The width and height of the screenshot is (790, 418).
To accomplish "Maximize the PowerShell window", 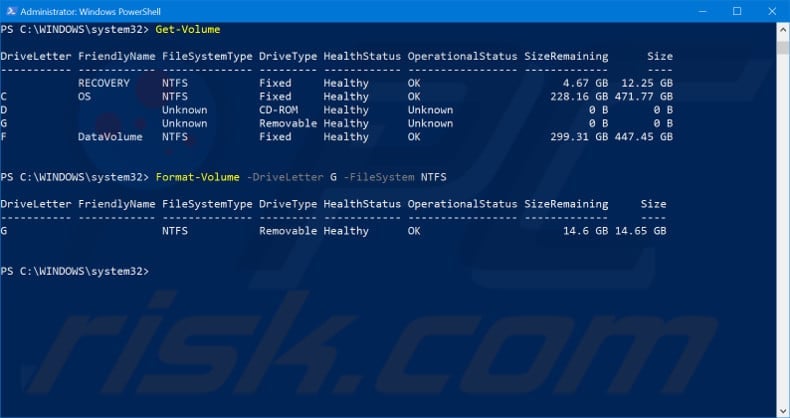I will pyautogui.click(x=737, y=11).
